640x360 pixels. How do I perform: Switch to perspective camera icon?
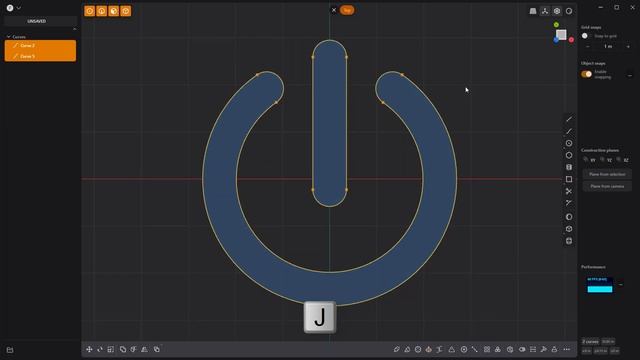coord(533,11)
